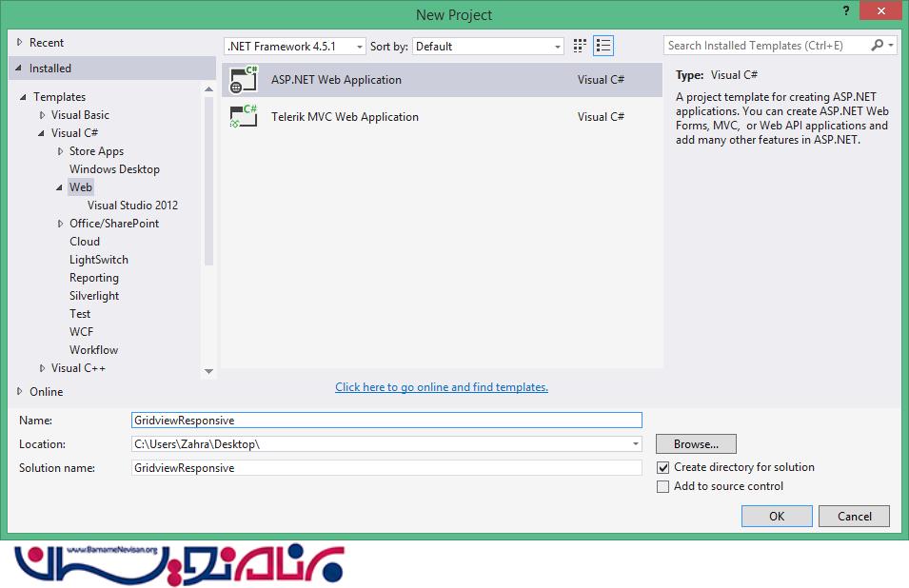Click tree scrollbar down arrow
This screenshot has height=588, width=909.
coord(208,371)
